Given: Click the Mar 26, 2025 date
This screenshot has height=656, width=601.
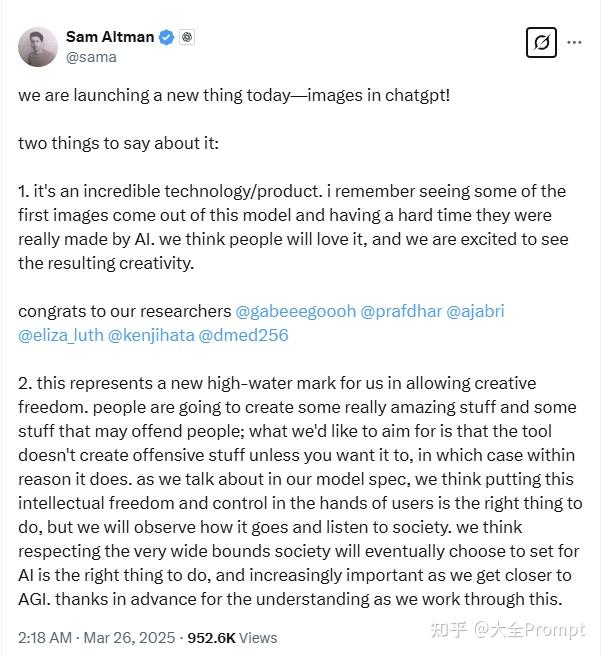Looking at the screenshot, I should (129, 637).
